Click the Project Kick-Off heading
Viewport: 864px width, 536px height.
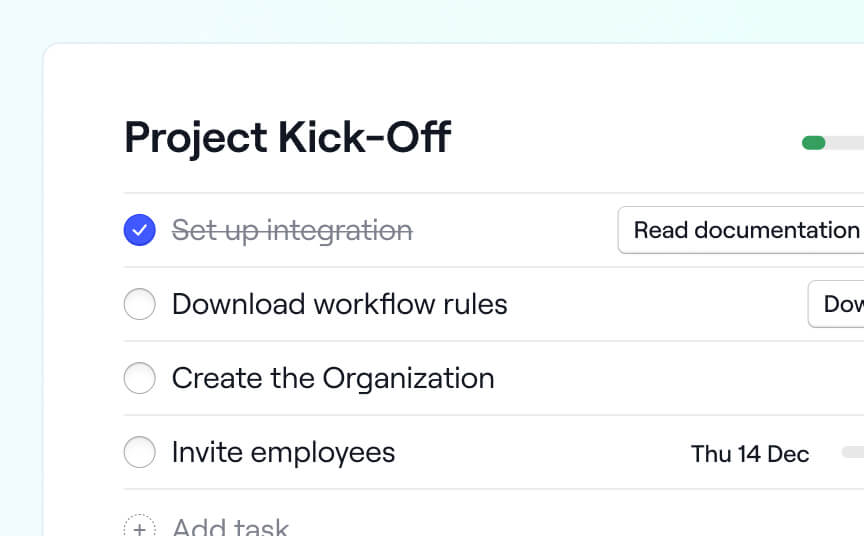(287, 138)
